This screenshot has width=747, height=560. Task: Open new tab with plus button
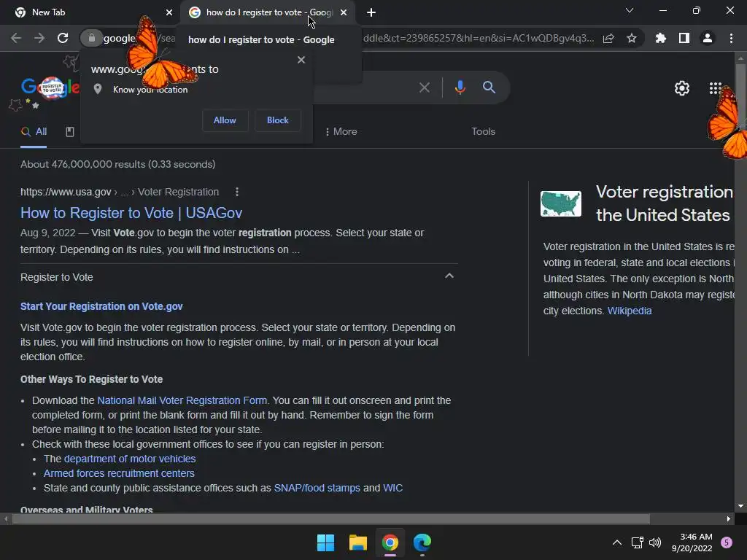371,12
